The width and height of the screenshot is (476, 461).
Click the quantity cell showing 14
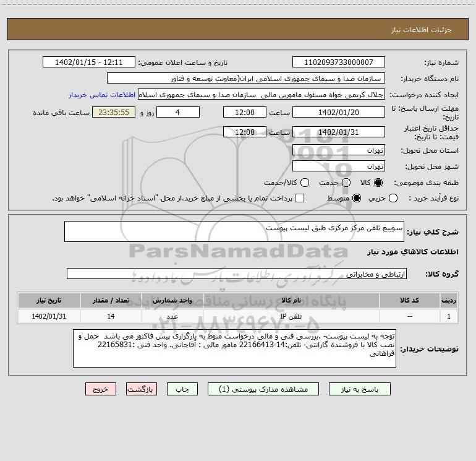(x=111, y=316)
